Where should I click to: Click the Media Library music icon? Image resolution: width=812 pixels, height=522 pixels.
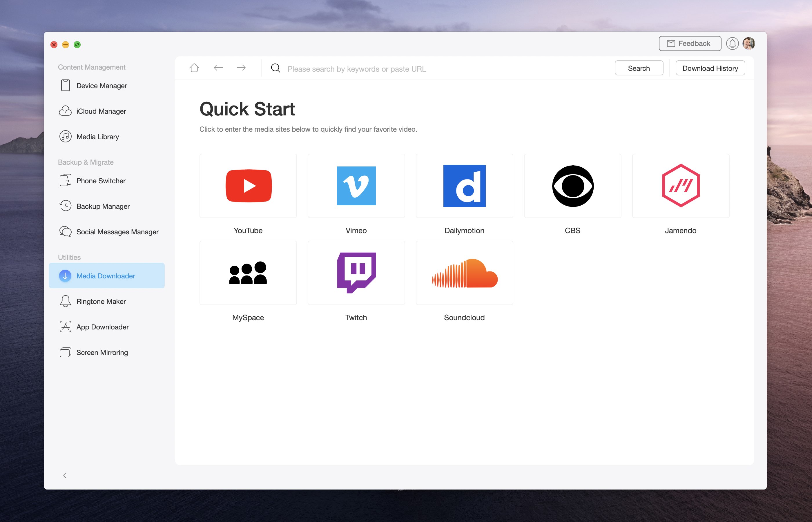[66, 136]
